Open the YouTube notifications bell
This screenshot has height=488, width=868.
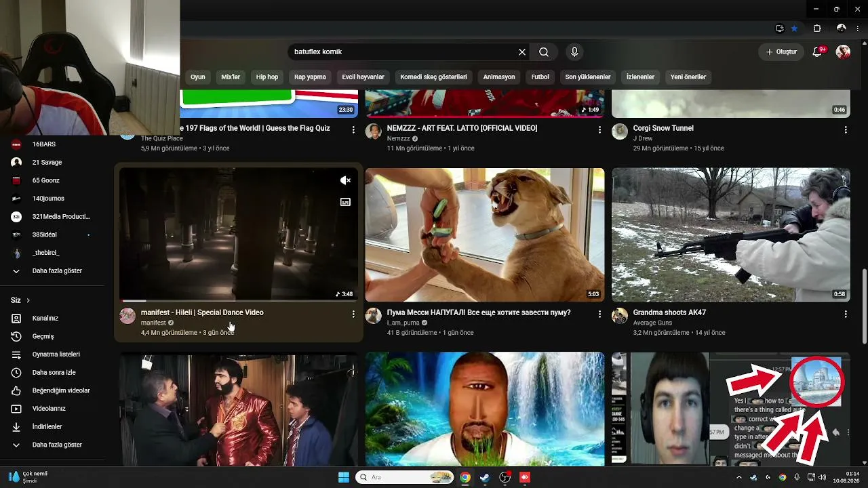(817, 52)
